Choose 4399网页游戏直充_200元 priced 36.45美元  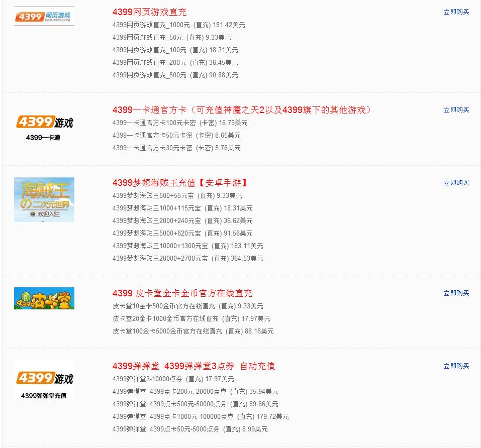tap(175, 62)
